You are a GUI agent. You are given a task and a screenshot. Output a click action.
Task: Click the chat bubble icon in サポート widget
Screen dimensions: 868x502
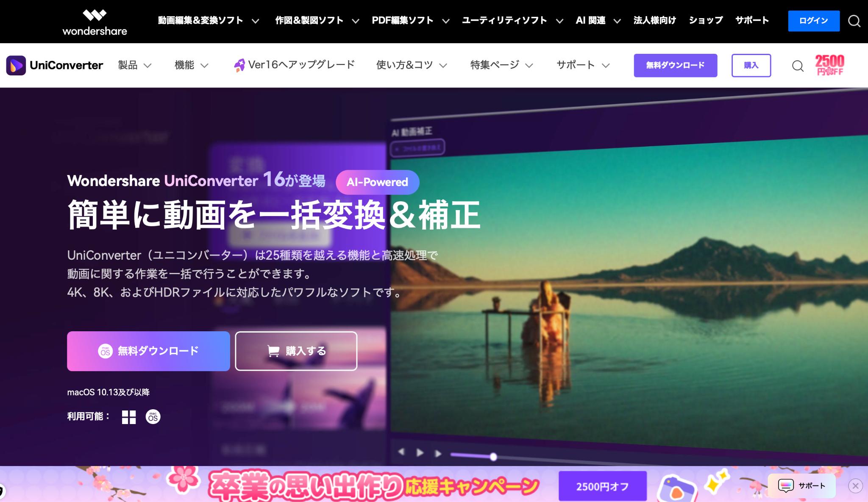tap(786, 485)
